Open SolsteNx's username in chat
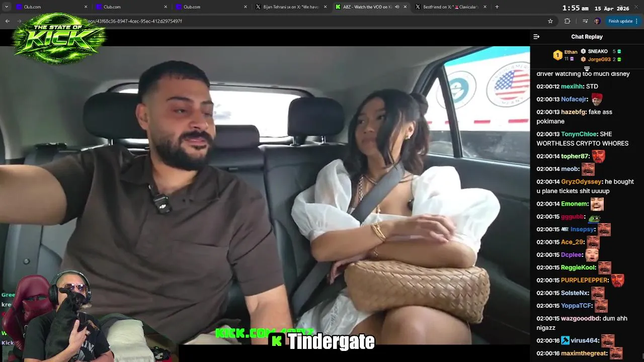Image resolution: width=644 pixels, height=362 pixels. pyautogui.click(x=574, y=293)
